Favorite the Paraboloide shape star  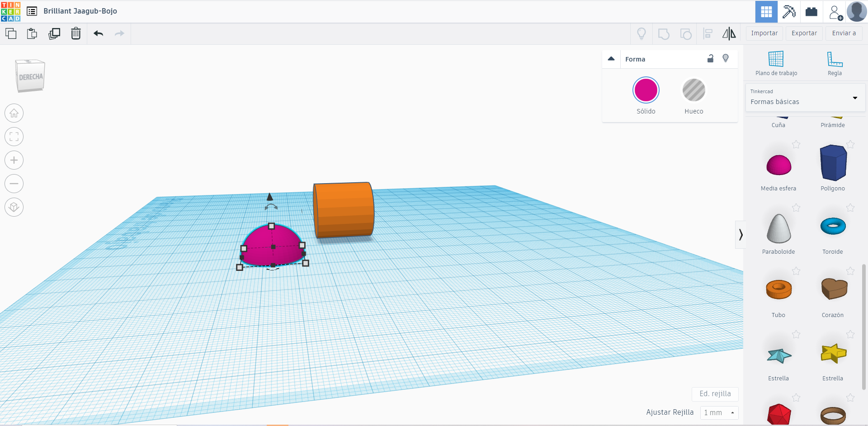[796, 208]
